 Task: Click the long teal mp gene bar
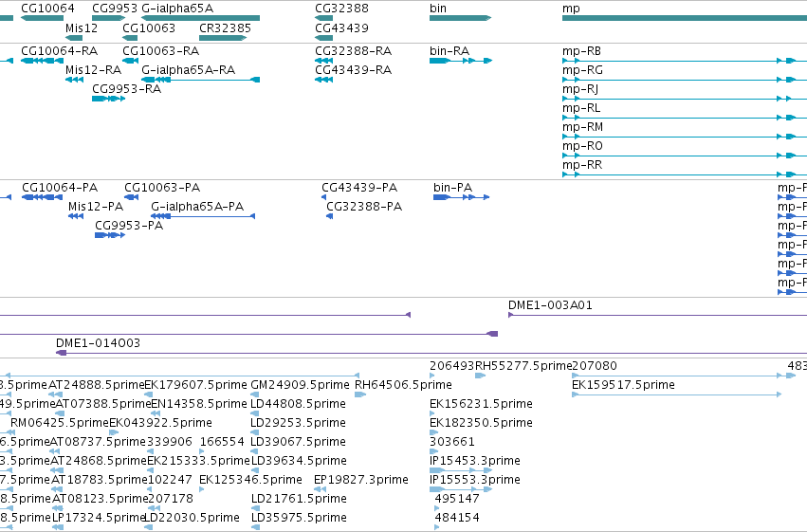[x=685, y=18]
